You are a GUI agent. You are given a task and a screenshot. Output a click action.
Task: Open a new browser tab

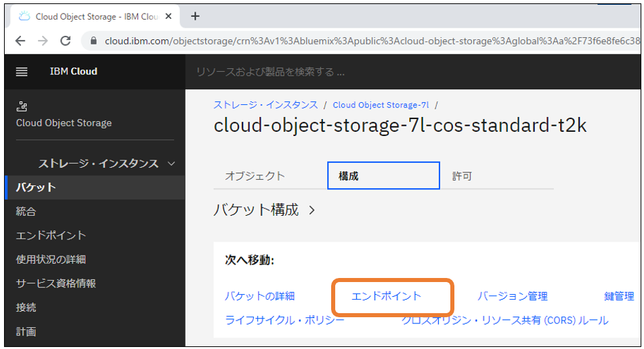[x=196, y=16]
